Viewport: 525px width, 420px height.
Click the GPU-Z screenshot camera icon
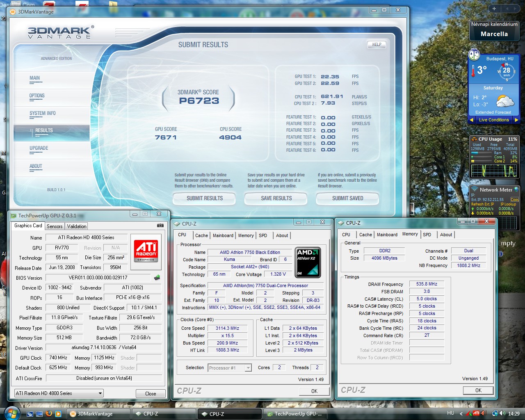point(160,226)
